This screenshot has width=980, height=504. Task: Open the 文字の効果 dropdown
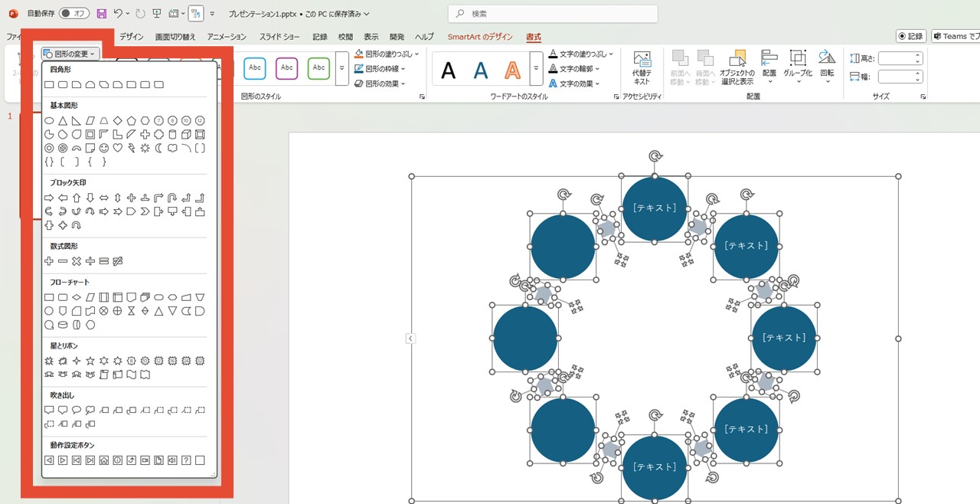tap(574, 83)
